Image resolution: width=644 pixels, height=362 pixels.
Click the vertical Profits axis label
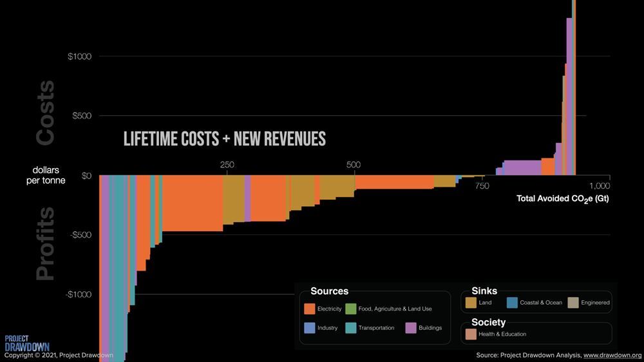pyautogui.click(x=45, y=243)
